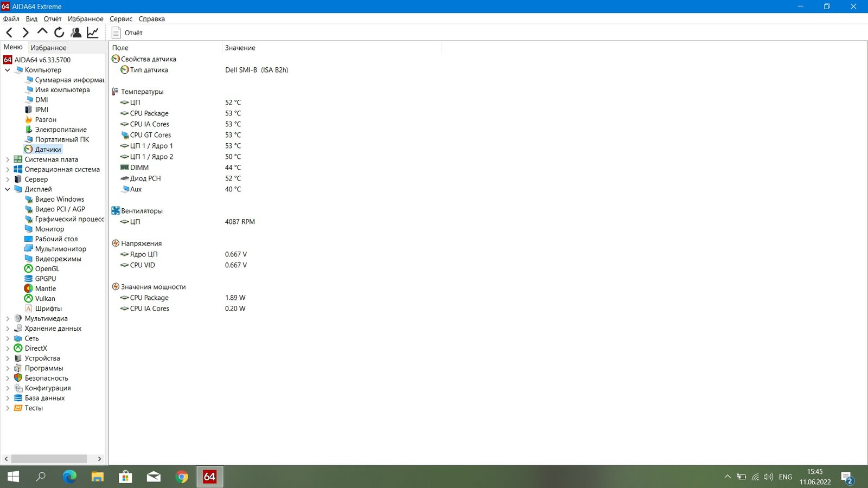868x488 pixels.
Task: Expand the Системная плата node
Action: click(8, 159)
